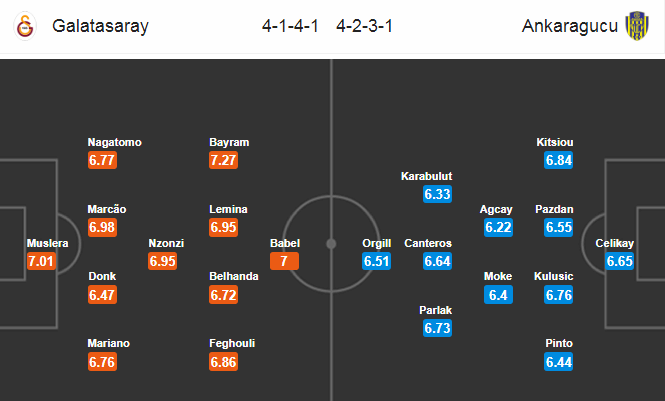Click Pinto's 6.44 rating badge
The width and height of the screenshot is (665, 401).
point(559,362)
